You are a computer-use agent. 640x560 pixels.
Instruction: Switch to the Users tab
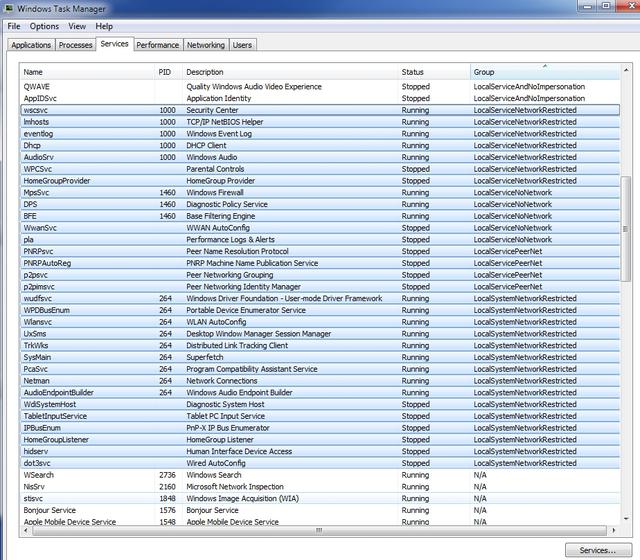pos(242,45)
